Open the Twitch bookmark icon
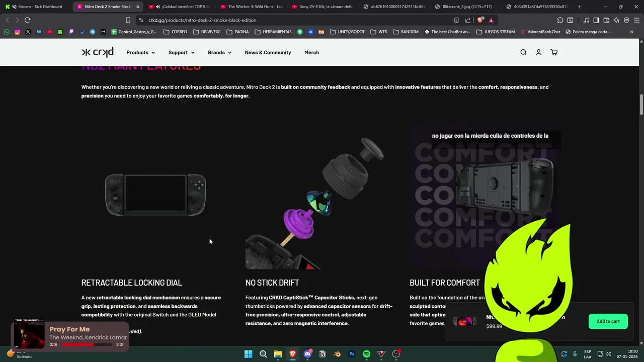644x362 pixels. pyautogui.click(x=71, y=32)
